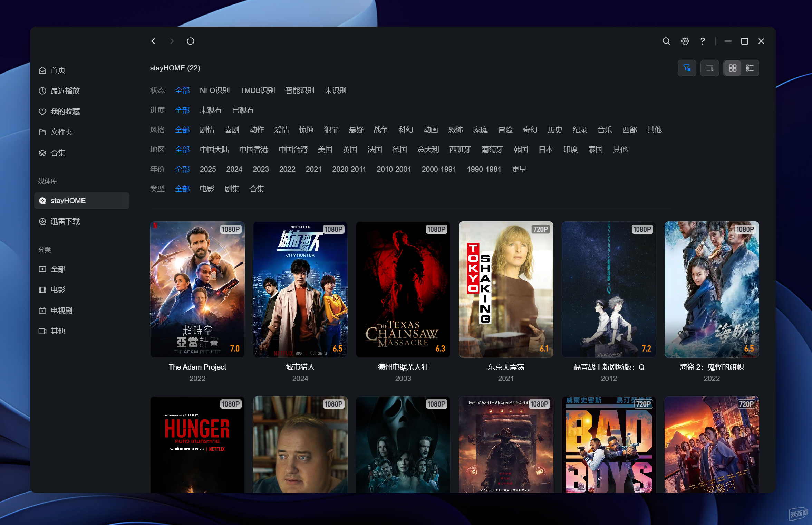This screenshot has width=812, height=525.
Task: Open the search icon
Action: click(666, 41)
